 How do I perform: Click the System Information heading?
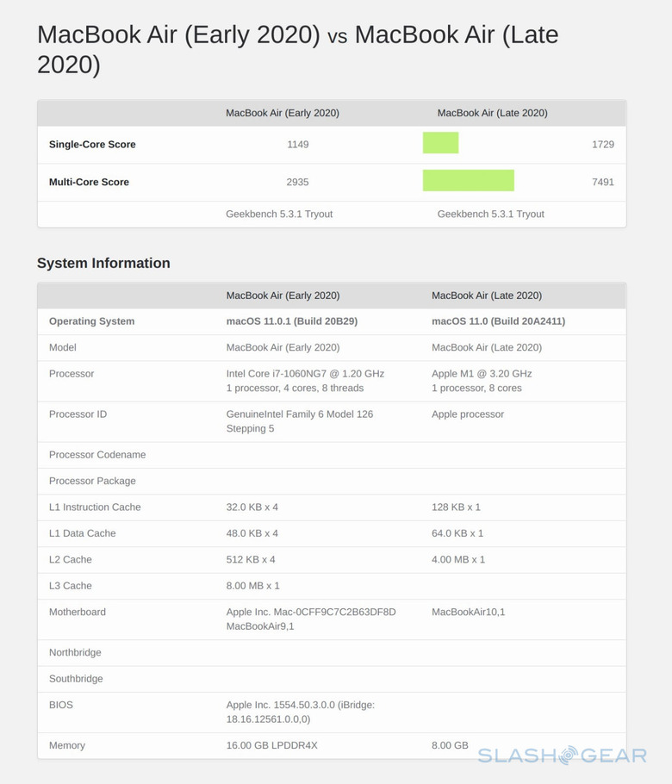pyautogui.click(x=103, y=263)
